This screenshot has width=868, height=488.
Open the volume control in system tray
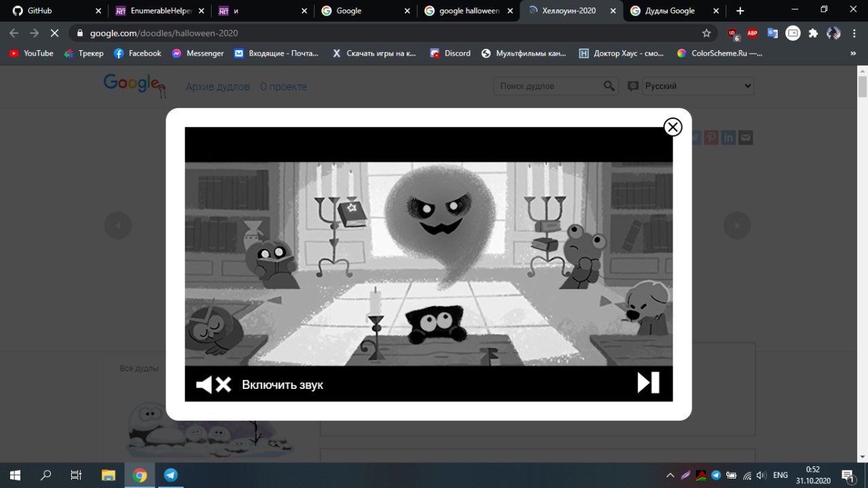coord(761,475)
